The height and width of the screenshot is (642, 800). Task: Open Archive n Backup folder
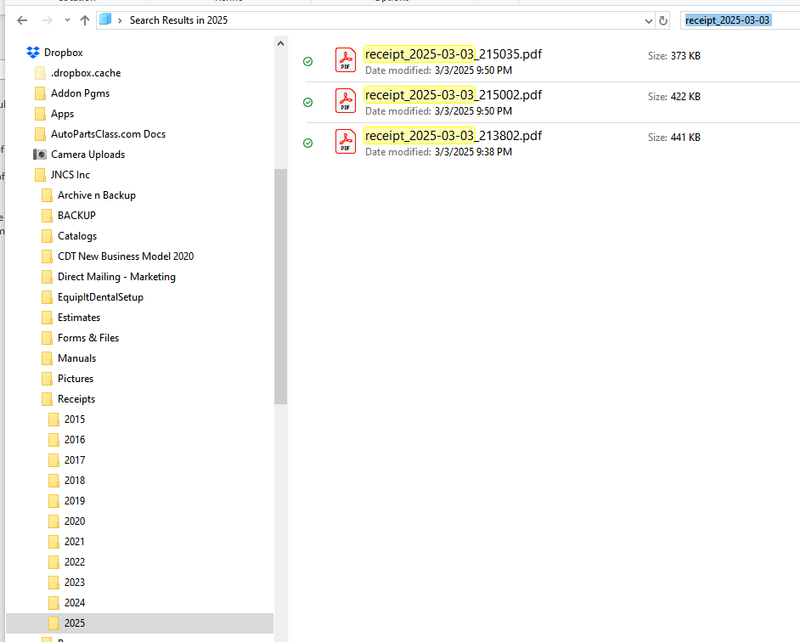96,195
